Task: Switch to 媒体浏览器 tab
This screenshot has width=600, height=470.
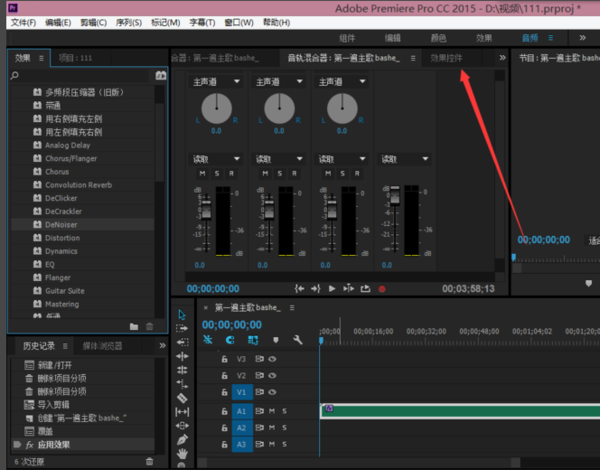Action: [x=103, y=346]
